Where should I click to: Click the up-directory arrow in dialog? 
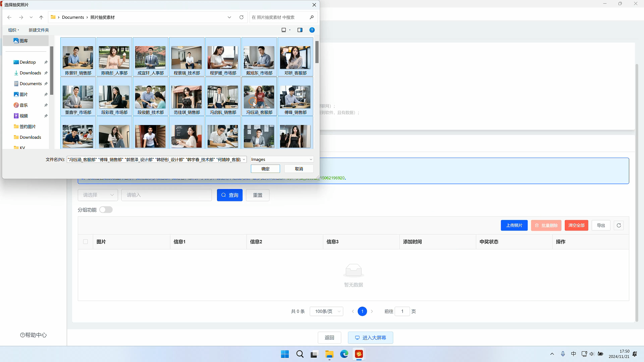(x=41, y=17)
